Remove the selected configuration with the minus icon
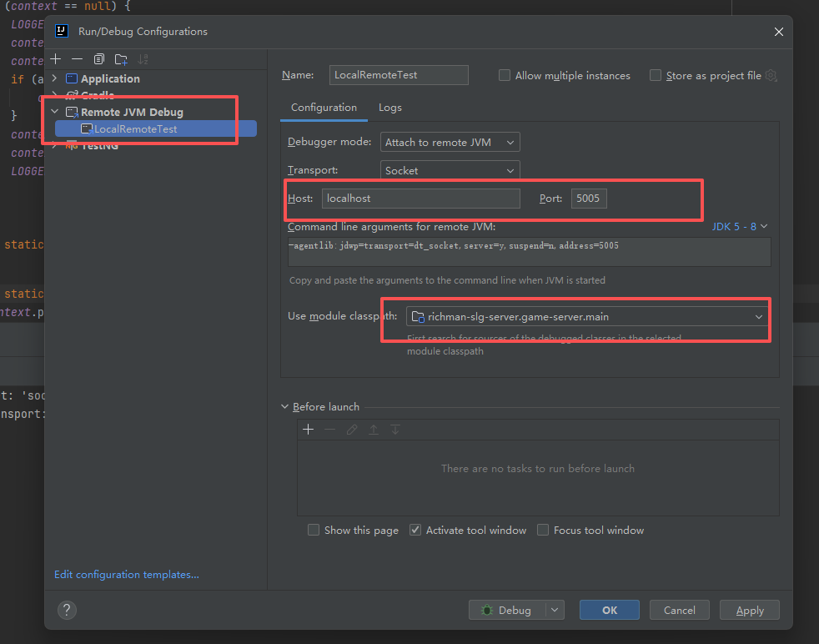Viewport: 819px width, 644px height. (78, 59)
